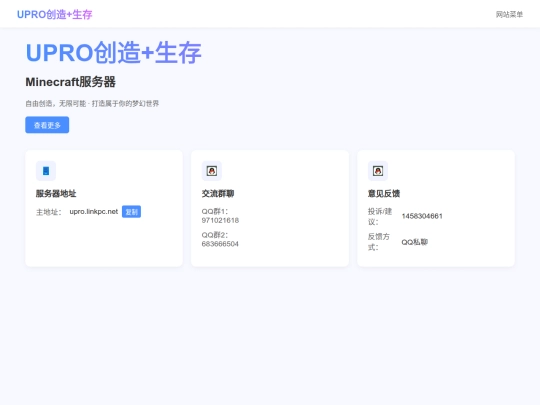Viewport: 540px width, 405px height.
Task: Click the Minecraft服务器 subtitle
Action: click(71, 82)
